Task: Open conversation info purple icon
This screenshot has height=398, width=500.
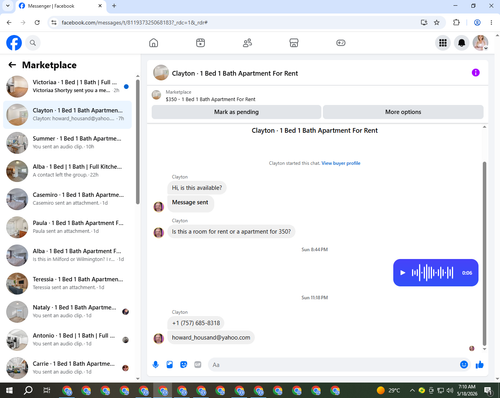Action: [x=476, y=72]
